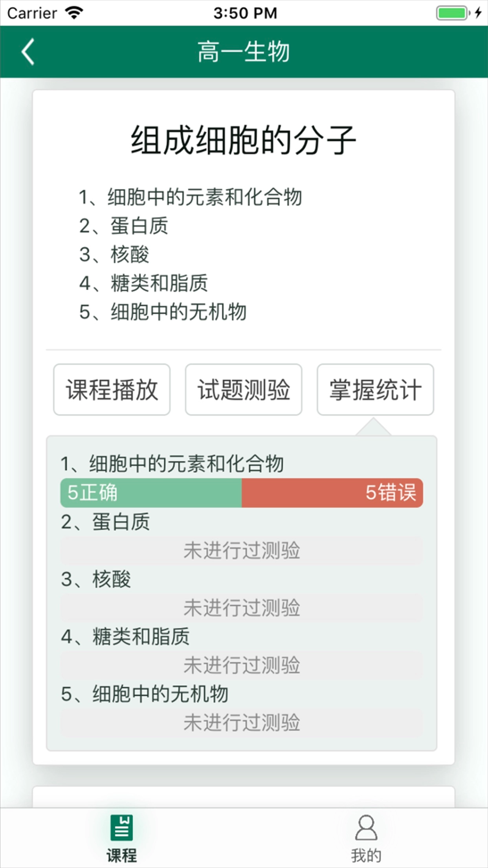Start a quiz with 试题测验
488x868 pixels.
(x=244, y=388)
